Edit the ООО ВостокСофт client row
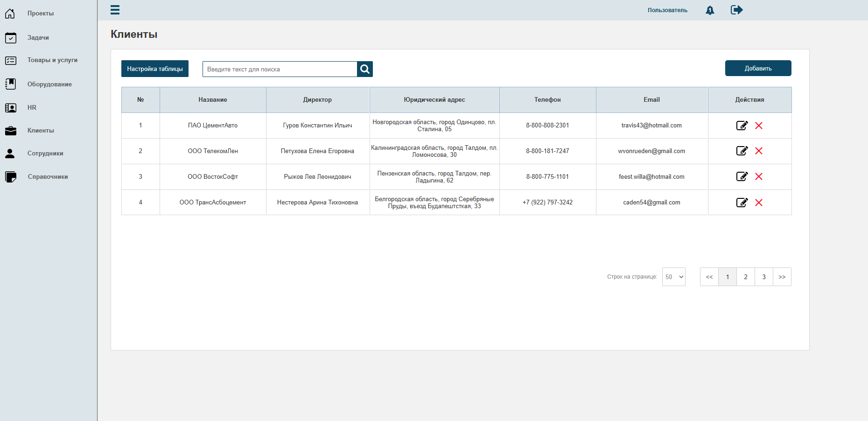The width and height of the screenshot is (868, 421). [x=742, y=176]
